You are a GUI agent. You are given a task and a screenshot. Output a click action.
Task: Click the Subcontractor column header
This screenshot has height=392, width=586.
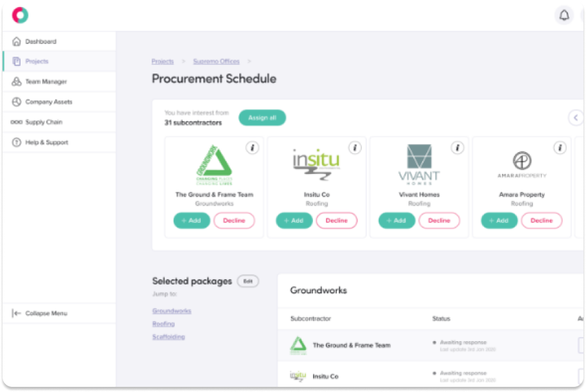tap(310, 318)
